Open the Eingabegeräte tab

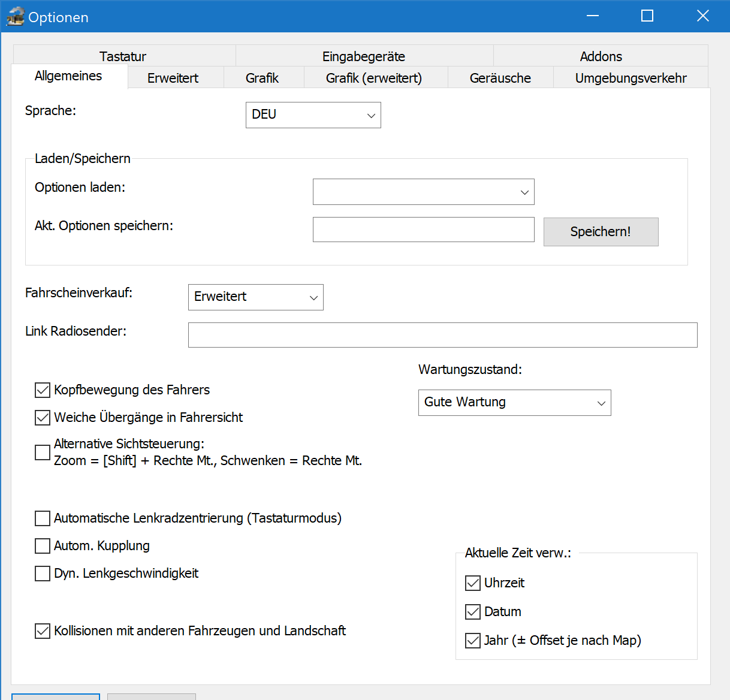(364, 56)
